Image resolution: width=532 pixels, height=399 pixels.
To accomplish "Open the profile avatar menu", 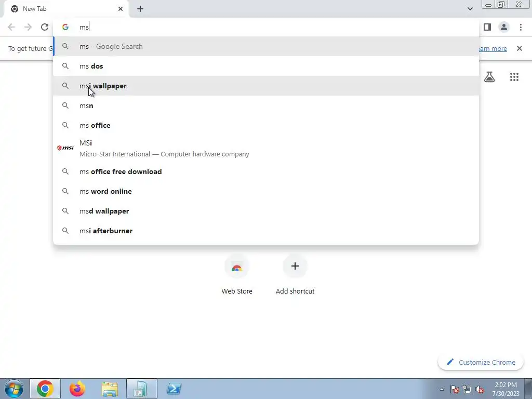I will coord(504,27).
